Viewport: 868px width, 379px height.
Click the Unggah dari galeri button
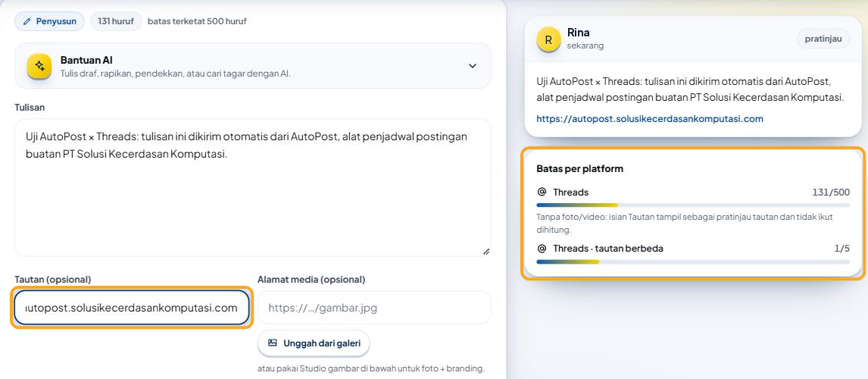314,343
